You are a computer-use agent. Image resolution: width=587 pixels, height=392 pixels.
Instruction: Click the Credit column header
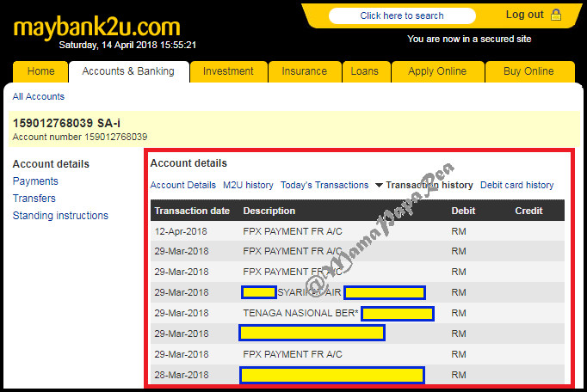click(529, 211)
